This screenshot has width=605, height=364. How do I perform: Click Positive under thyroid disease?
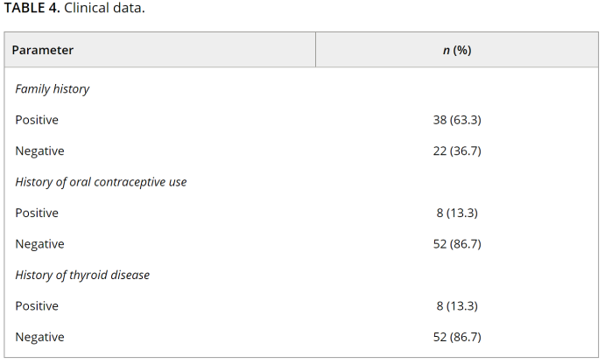[x=37, y=305]
